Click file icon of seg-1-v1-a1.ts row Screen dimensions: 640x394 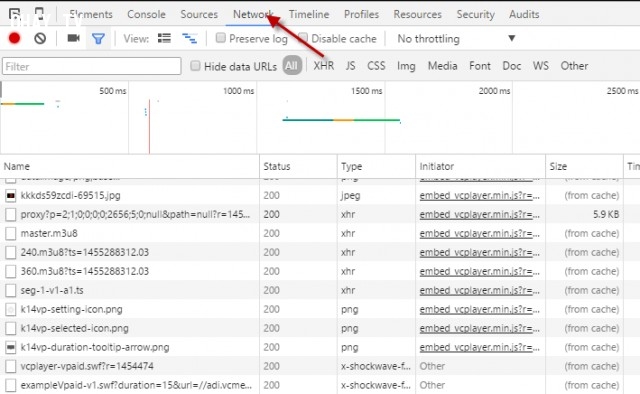[11, 291]
